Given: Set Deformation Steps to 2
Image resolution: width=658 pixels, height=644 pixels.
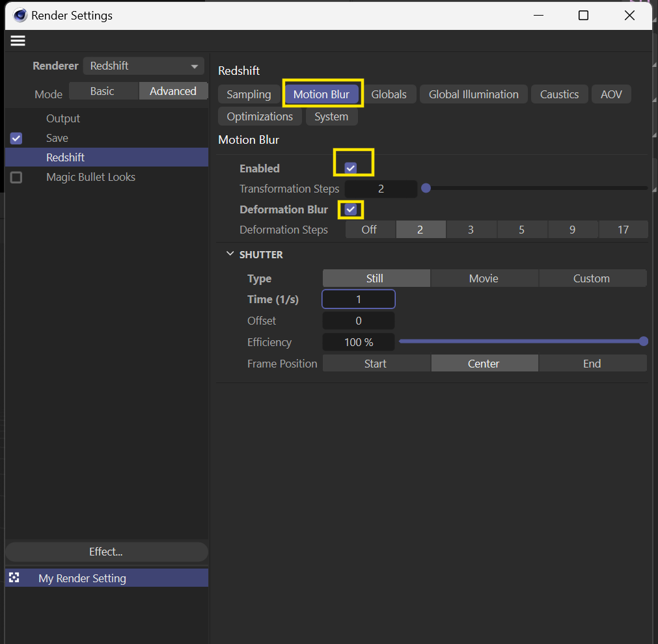Looking at the screenshot, I should coord(420,230).
